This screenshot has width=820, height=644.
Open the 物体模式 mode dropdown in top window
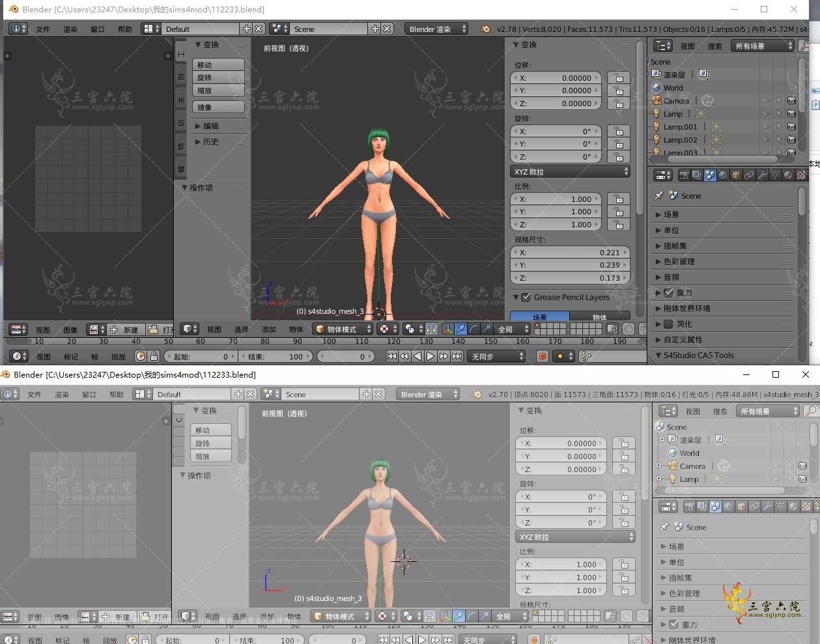click(343, 329)
